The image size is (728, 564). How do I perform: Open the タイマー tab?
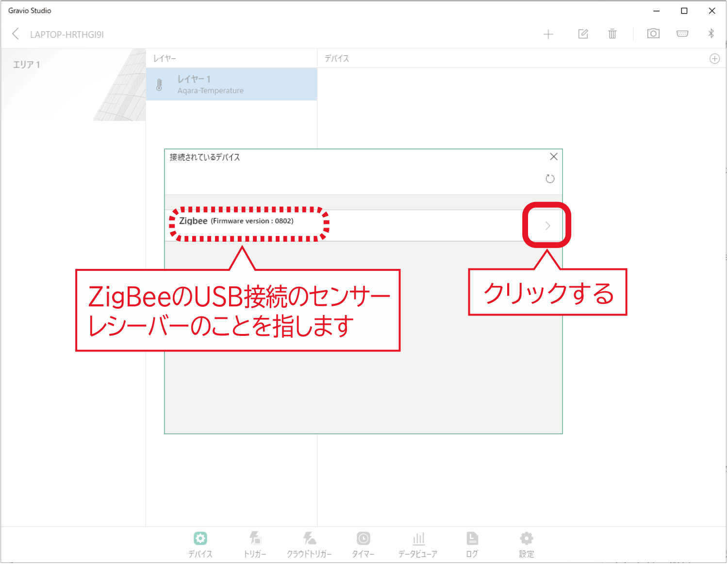coord(363,545)
